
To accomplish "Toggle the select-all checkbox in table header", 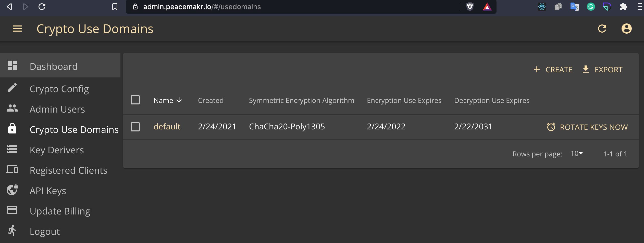I will pyautogui.click(x=135, y=100).
